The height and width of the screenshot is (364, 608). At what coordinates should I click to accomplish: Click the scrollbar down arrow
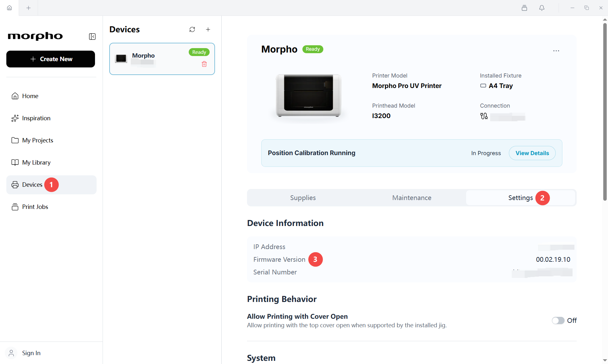tap(605, 360)
